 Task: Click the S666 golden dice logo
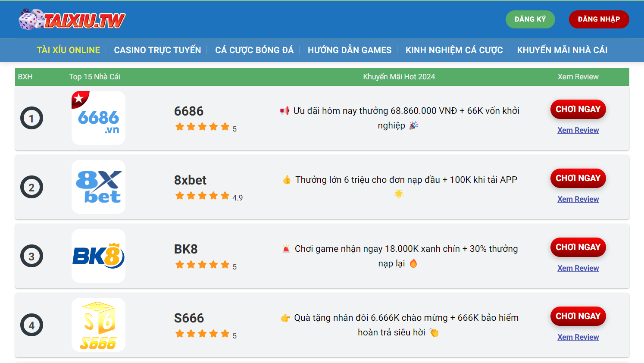[98, 325]
